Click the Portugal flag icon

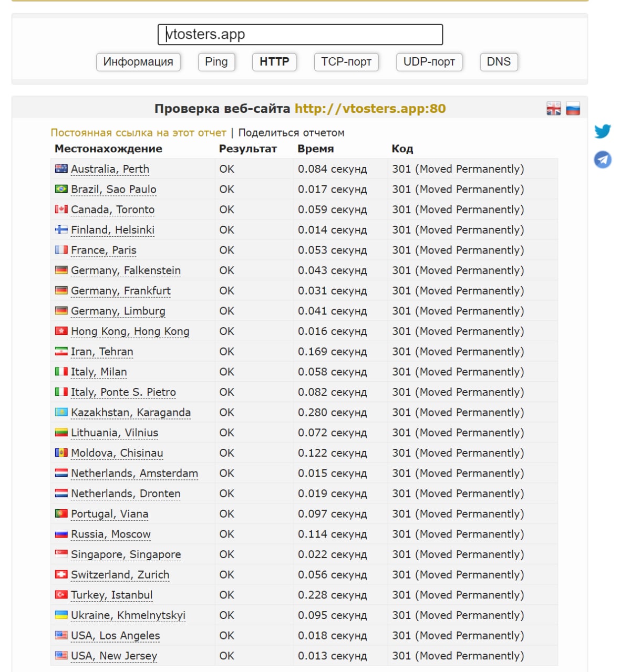point(61,513)
